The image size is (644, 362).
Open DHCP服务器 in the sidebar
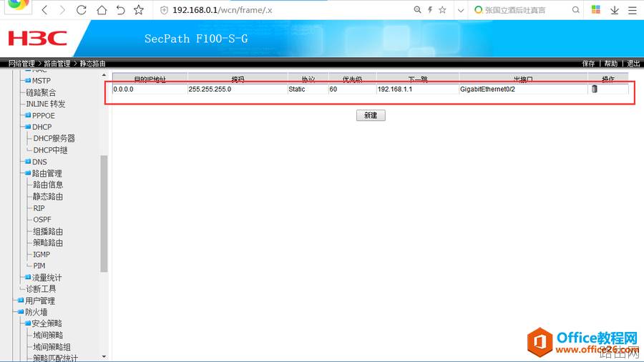[54, 138]
